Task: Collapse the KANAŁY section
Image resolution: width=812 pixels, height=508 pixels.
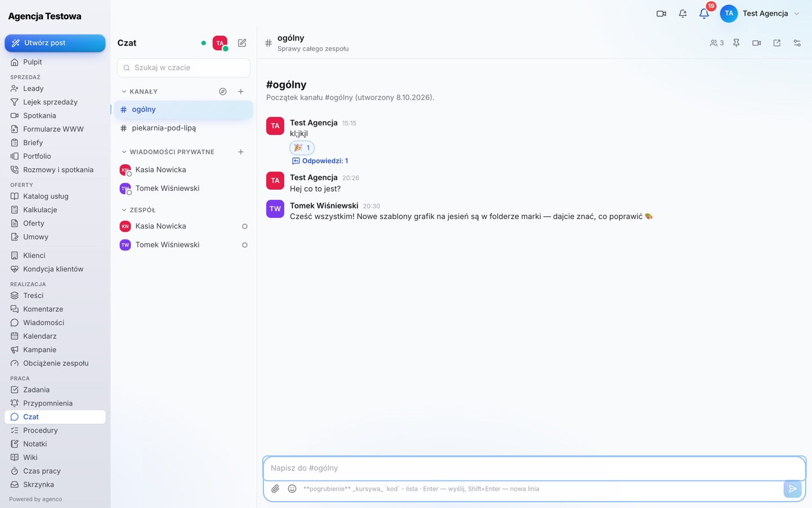Action: [x=139, y=91]
